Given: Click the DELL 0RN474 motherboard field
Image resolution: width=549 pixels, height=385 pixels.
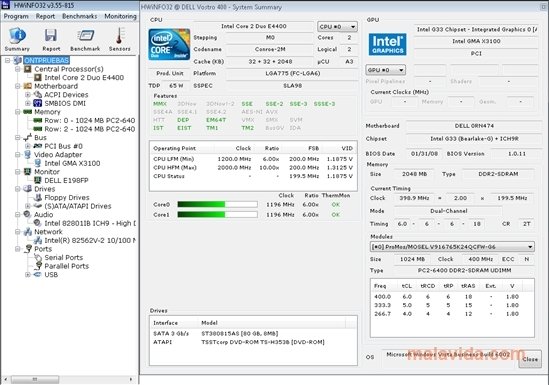Looking at the screenshot, I should 474,126.
